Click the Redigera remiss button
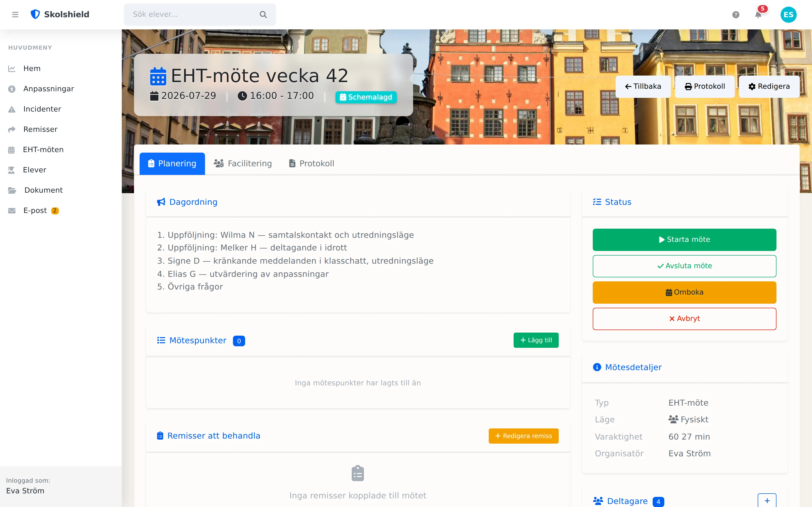The width and height of the screenshot is (812, 507). point(523,436)
